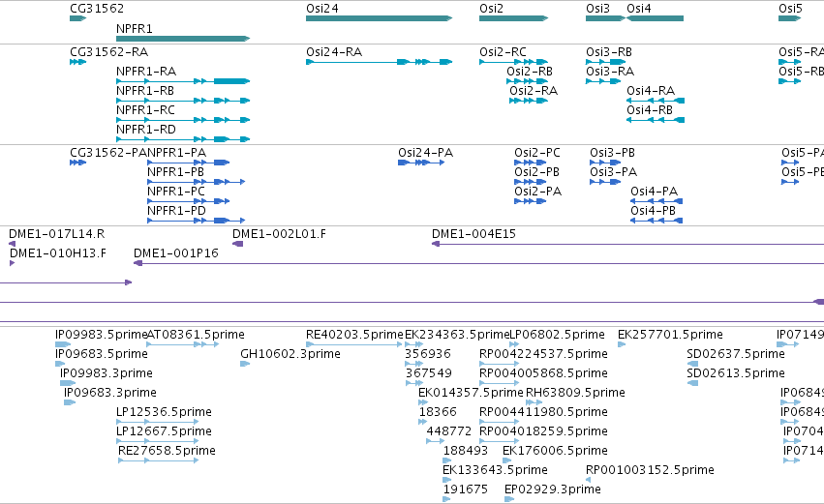Image resolution: width=824 pixels, height=504 pixels.
Task: Select transcript Osi2-RA
Action: 534,91
